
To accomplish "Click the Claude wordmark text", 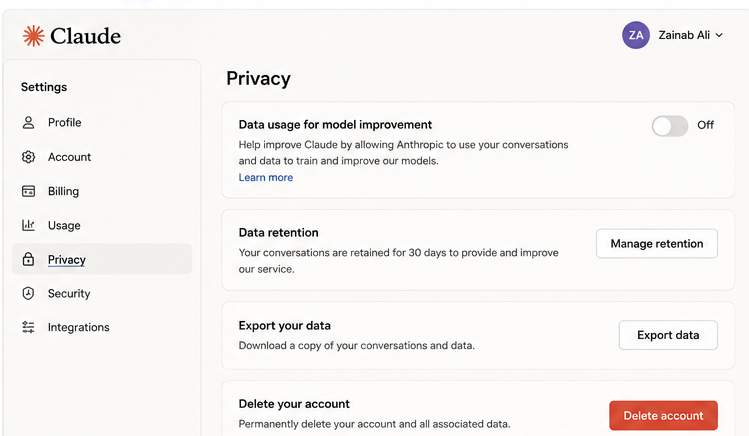I will point(86,36).
